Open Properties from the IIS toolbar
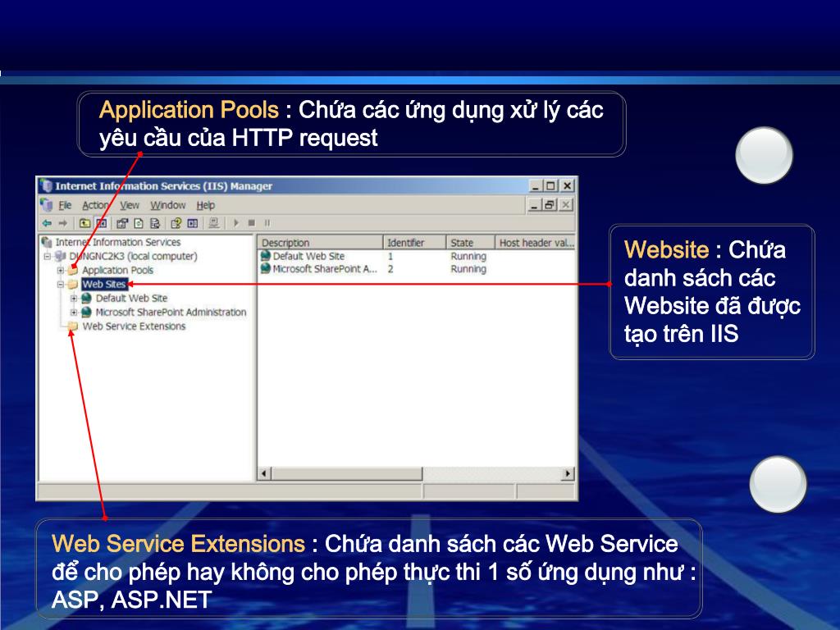840x630 pixels. [x=122, y=223]
